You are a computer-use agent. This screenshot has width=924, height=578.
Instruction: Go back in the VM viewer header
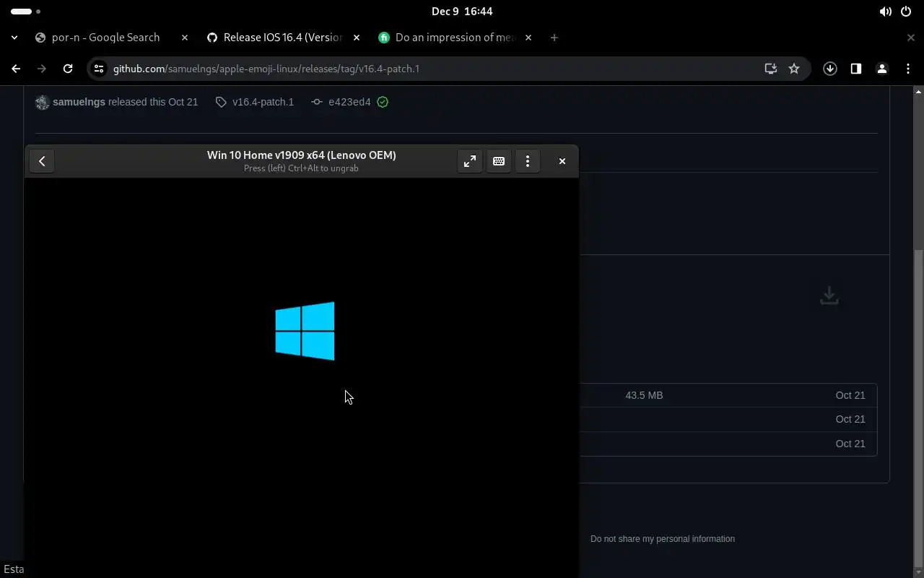tap(42, 161)
